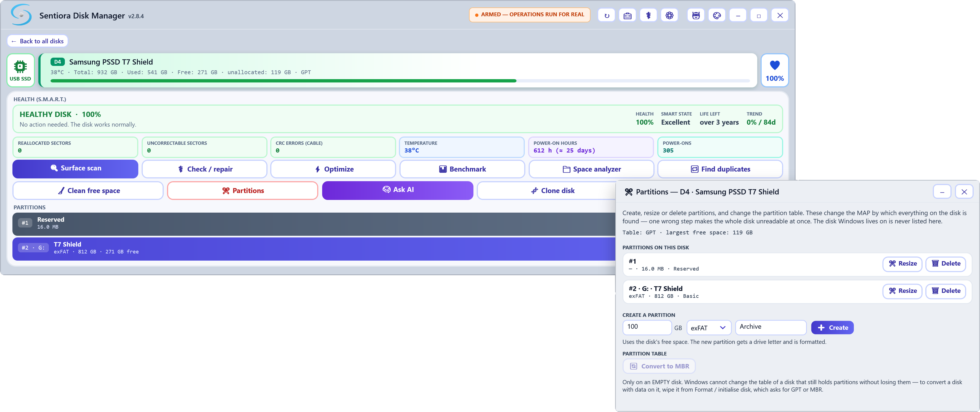Click Clean free space
Screen dimensions: 980x412
(88, 190)
